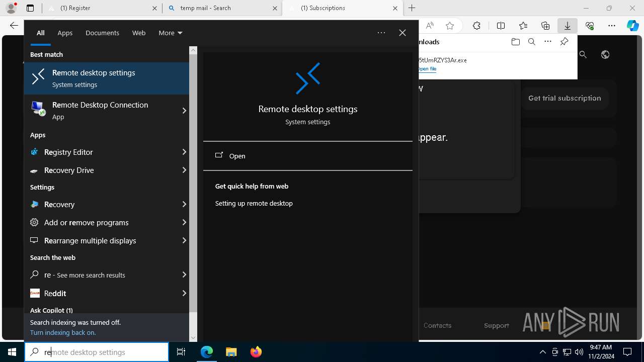Expand Rearrange multiple displays chevron
644x362 pixels.
[x=184, y=240]
